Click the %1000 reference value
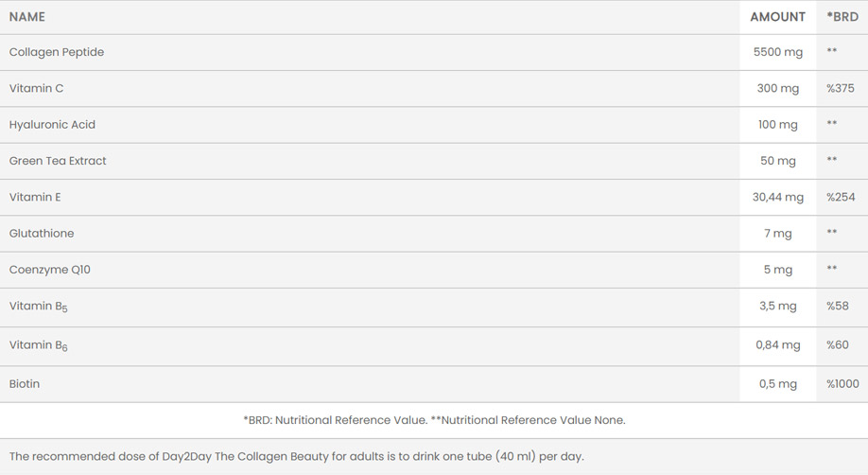 (x=842, y=384)
